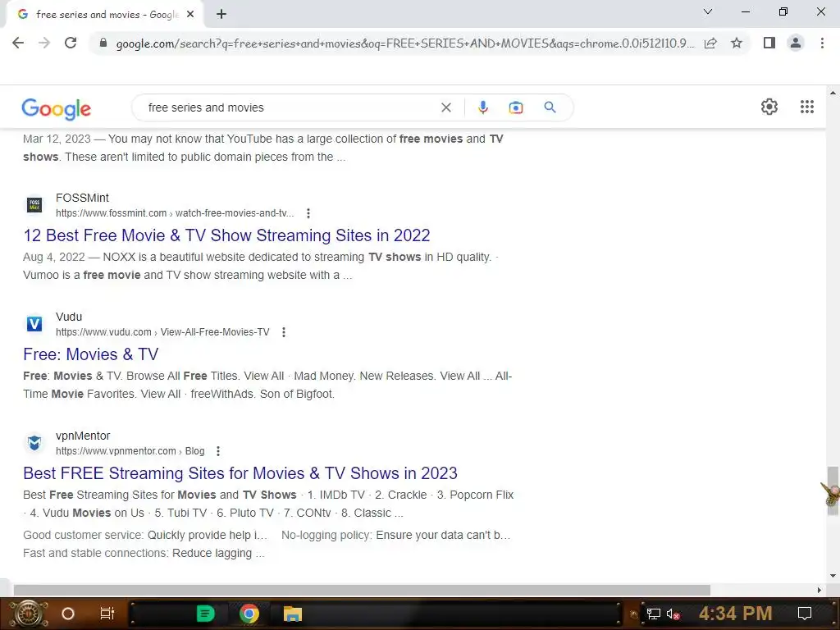Open the tab search dropdown arrow
The image size is (840, 630).
(x=708, y=11)
